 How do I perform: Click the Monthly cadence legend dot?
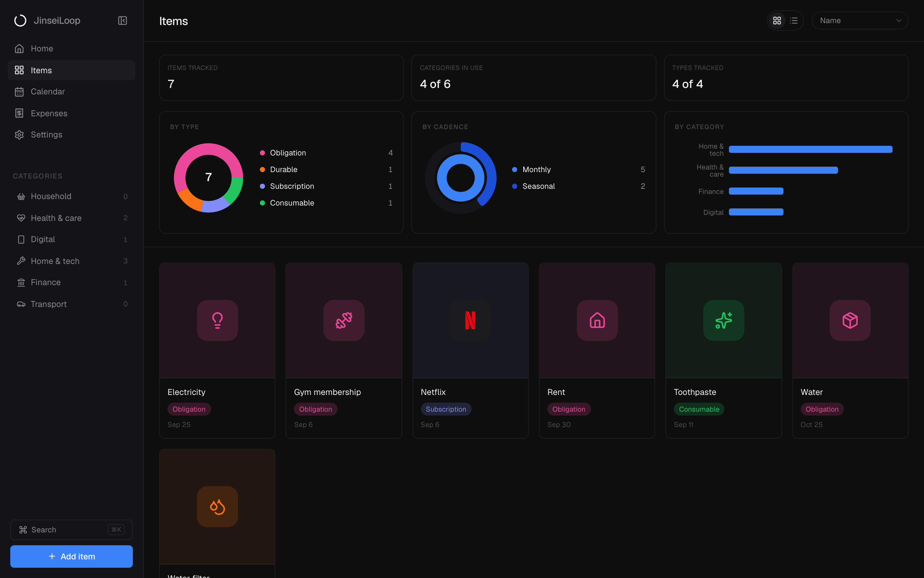tap(515, 170)
